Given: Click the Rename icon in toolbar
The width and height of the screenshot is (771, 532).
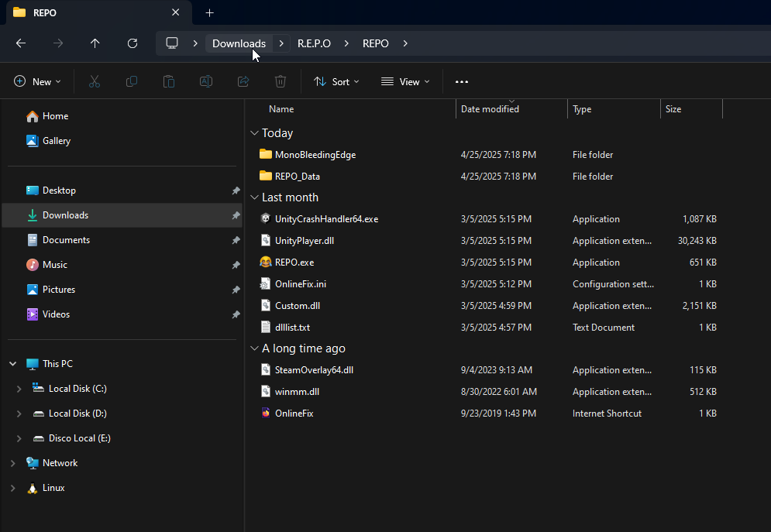Looking at the screenshot, I should (206, 81).
